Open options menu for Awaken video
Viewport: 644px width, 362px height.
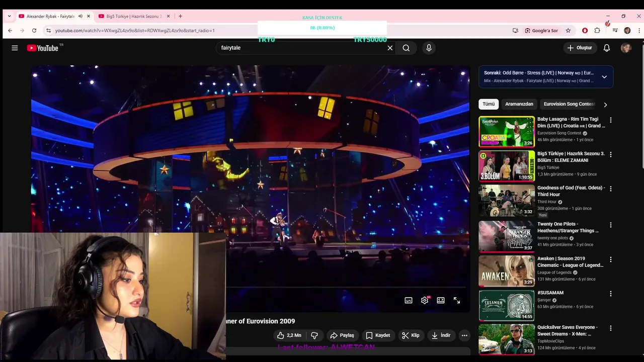[611, 259]
